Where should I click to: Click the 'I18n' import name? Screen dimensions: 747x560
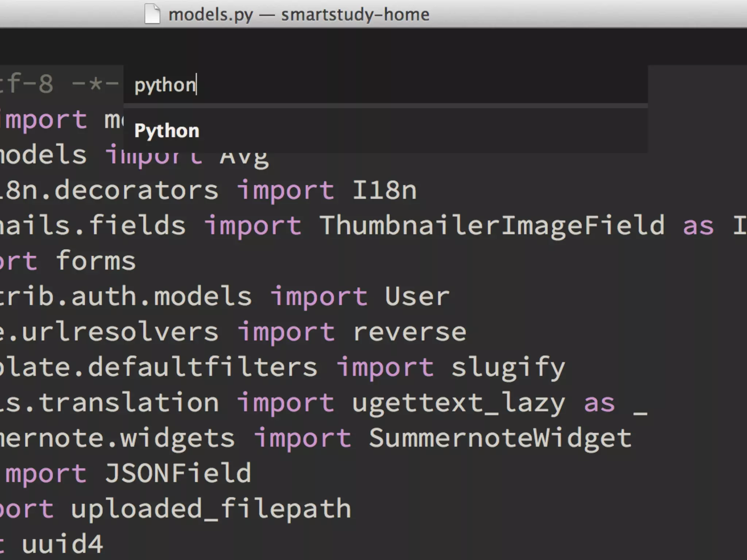coord(384,190)
